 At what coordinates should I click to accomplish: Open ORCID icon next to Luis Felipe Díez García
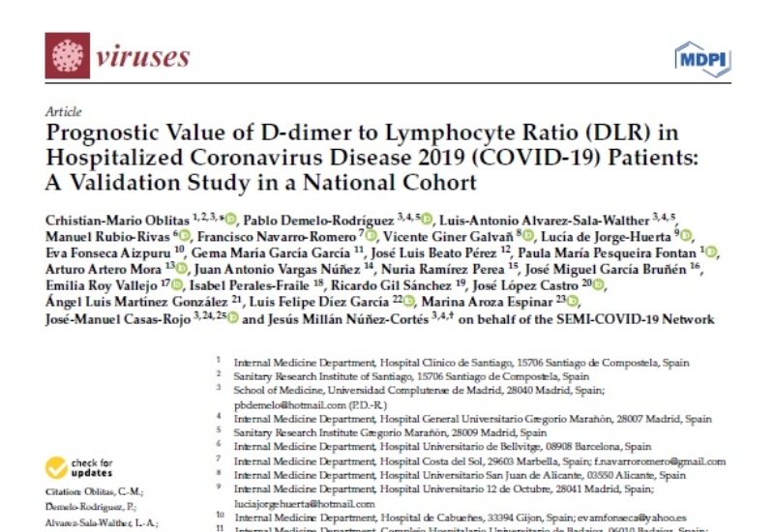409,301
